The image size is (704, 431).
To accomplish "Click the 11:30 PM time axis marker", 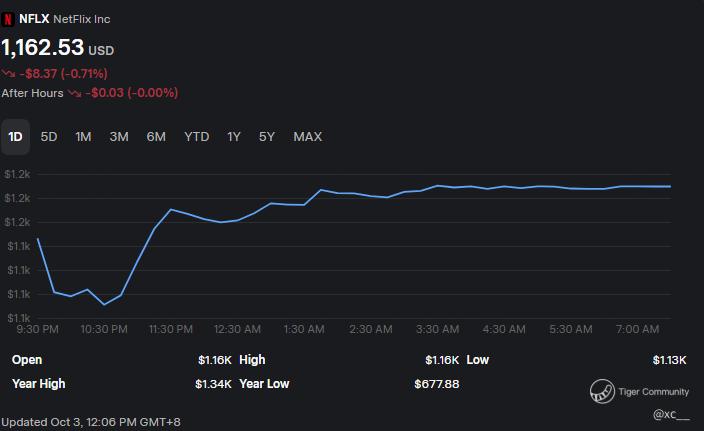I will (171, 330).
